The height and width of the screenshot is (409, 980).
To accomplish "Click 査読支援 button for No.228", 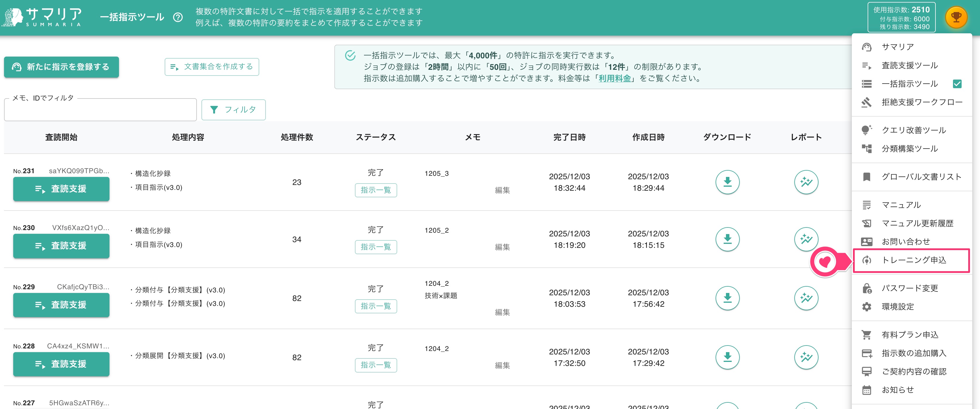I will [61, 364].
